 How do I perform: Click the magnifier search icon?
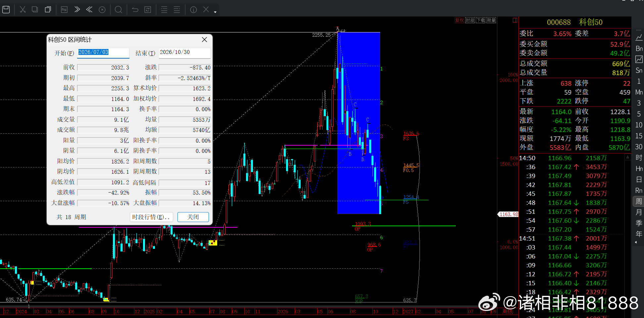(x=118, y=10)
